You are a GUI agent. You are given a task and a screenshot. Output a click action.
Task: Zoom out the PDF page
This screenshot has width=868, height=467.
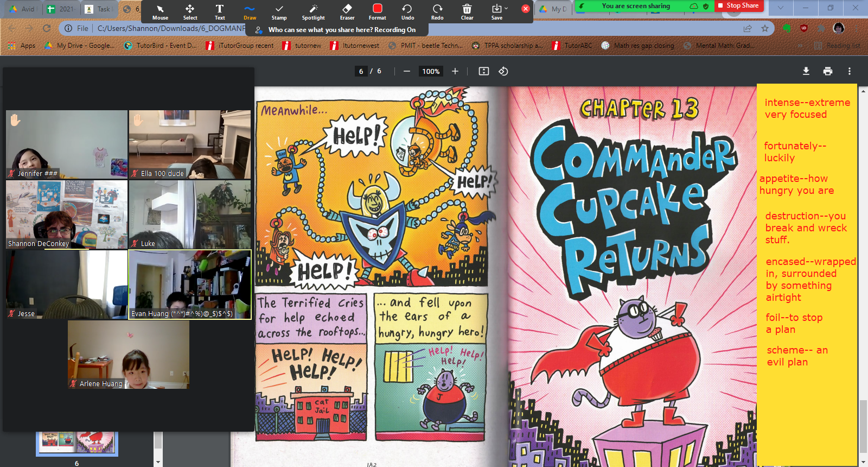(407, 71)
